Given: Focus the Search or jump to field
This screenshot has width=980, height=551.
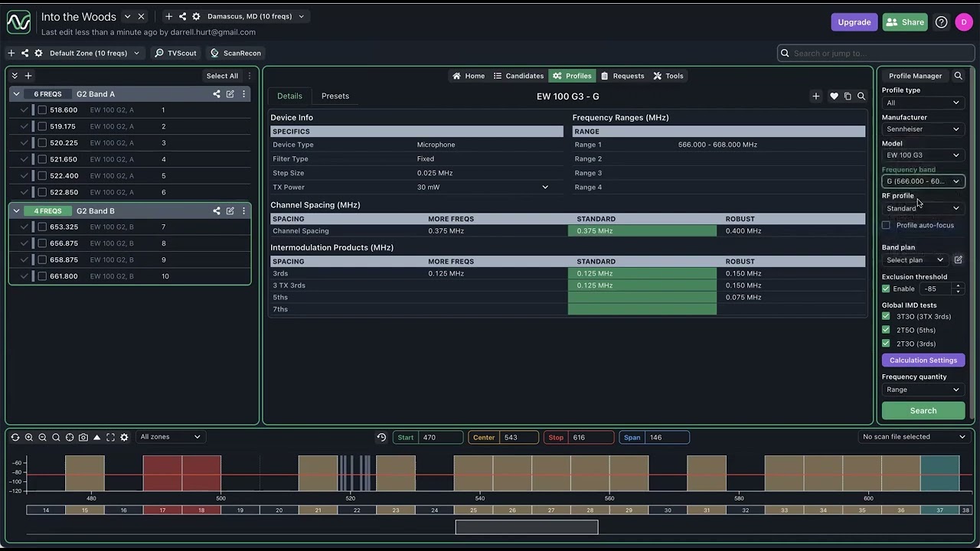Looking at the screenshot, I should click(875, 53).
